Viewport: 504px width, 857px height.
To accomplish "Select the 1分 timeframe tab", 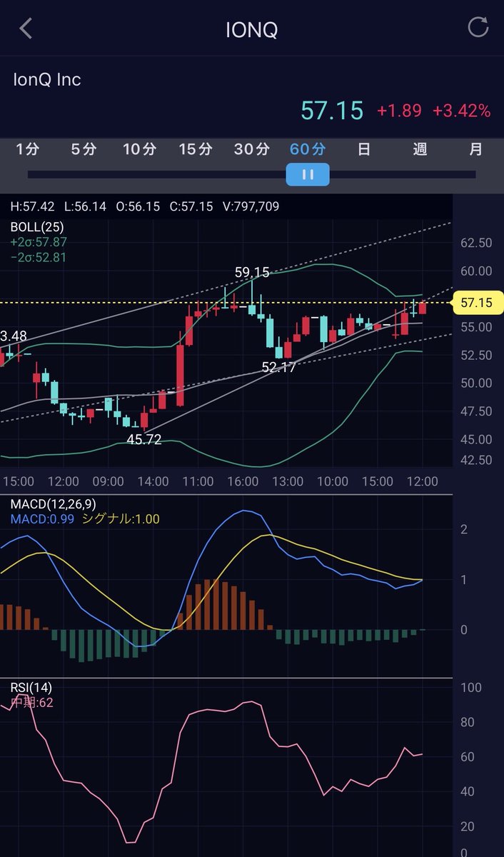I will 28,149.
